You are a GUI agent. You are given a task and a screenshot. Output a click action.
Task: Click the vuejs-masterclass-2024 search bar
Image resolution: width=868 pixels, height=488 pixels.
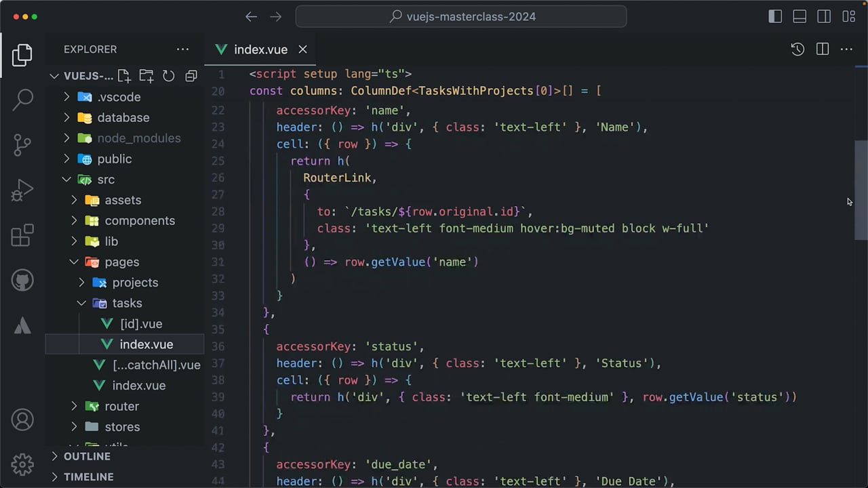coord(461,17)
